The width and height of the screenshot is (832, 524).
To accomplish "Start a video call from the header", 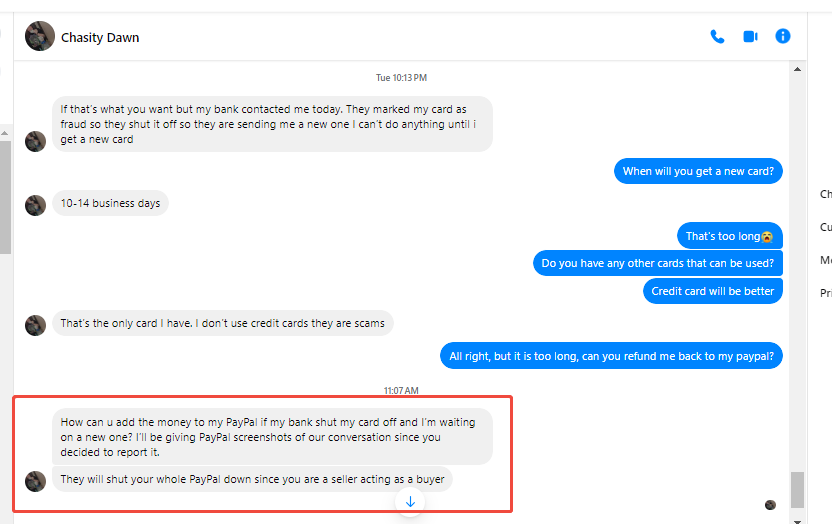I will (750, 37).
